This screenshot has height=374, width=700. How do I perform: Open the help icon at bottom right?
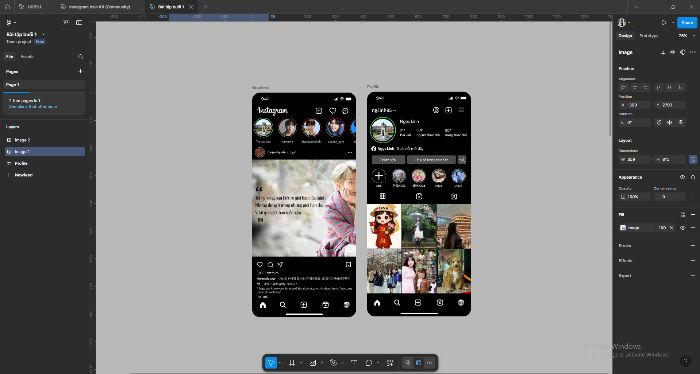685,361
